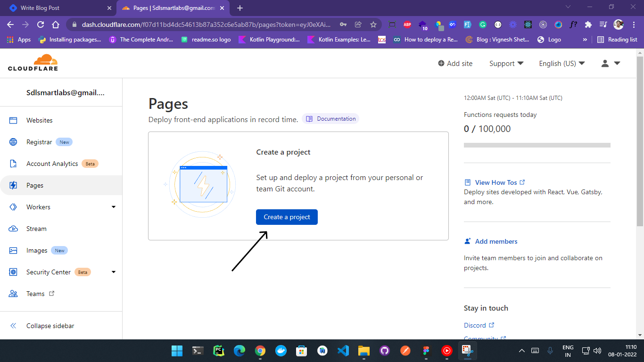This screenshot has height=362, width=644.
Task: Open the Discord link
Action: [479, 325]
